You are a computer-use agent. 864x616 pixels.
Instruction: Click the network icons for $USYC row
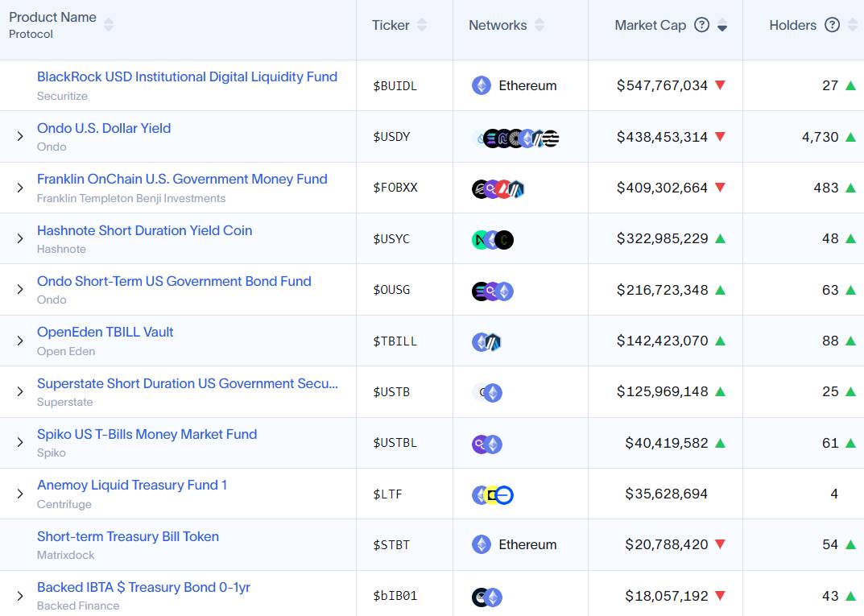492,239
